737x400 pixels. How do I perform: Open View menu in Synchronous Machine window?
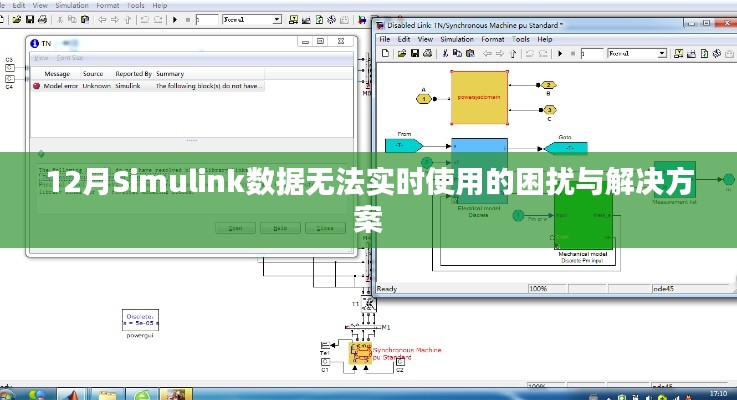coord(425,39)
